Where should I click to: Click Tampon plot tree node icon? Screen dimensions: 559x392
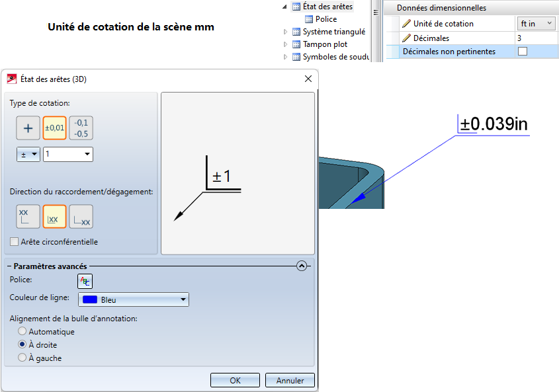(x=296, y=44)
